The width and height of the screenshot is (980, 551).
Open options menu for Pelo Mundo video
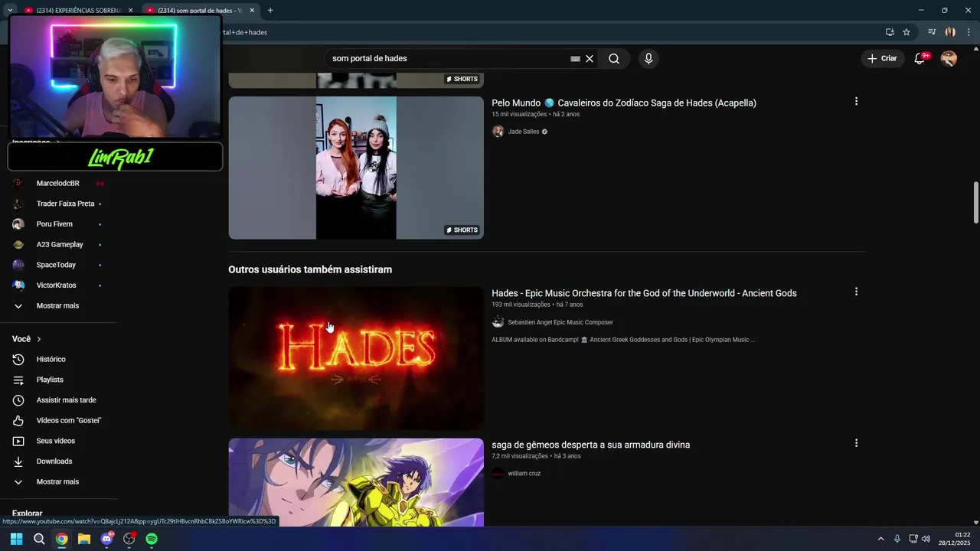tap(856, 101)
